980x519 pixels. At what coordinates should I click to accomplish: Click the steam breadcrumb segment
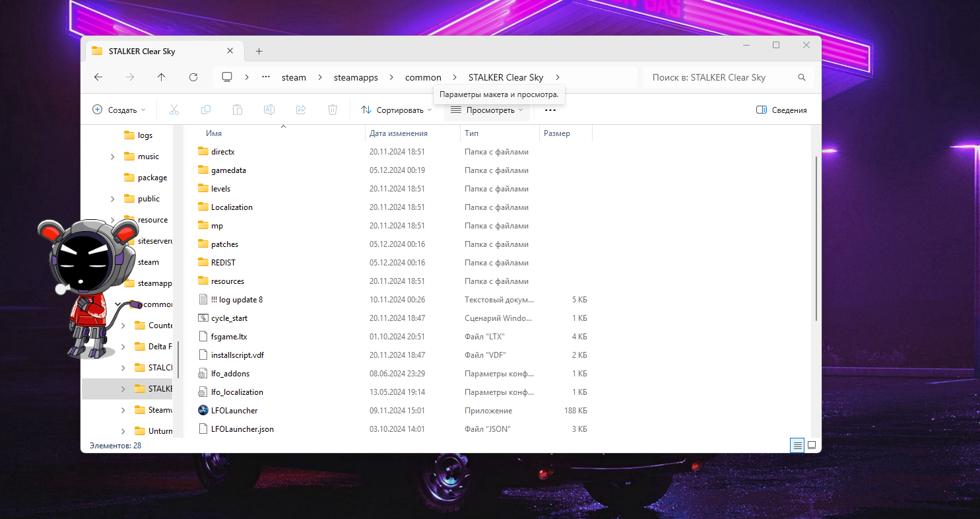294,77
